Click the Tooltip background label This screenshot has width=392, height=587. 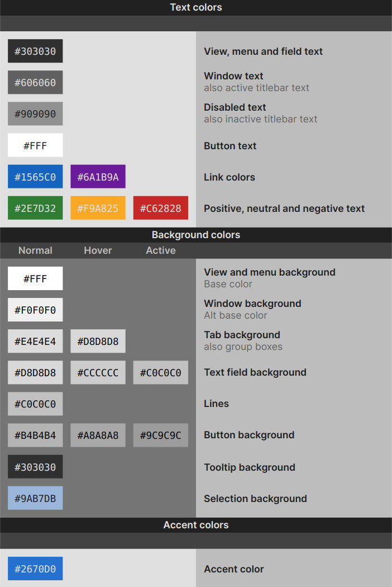pyautogui.click(x=250, y=467)
